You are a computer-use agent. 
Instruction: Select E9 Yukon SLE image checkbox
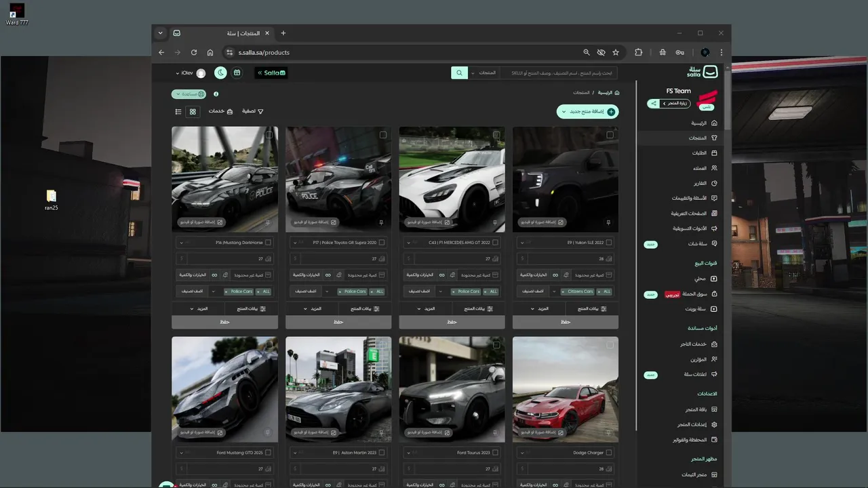pos(610,135)
